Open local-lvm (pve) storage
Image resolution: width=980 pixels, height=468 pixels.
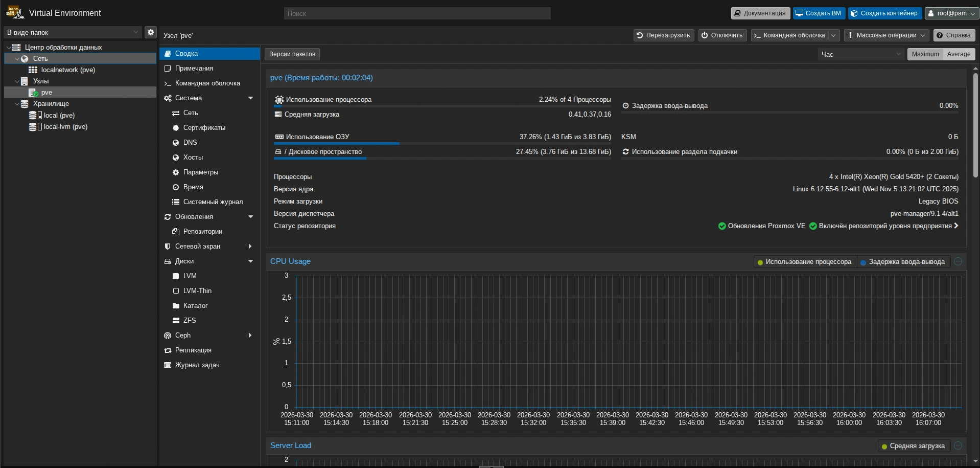point(80,126)
